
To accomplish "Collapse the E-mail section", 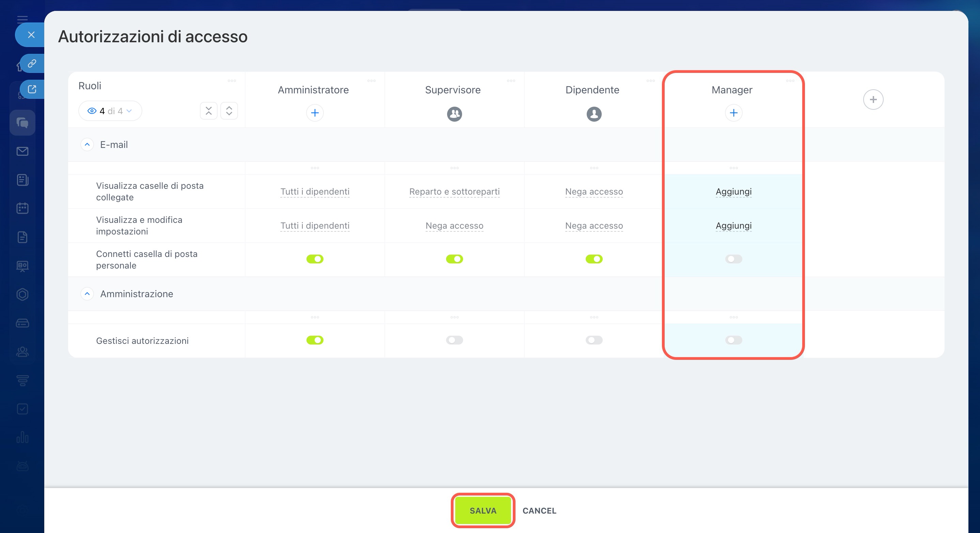I will pyautogui.click(x=87, y=145).
